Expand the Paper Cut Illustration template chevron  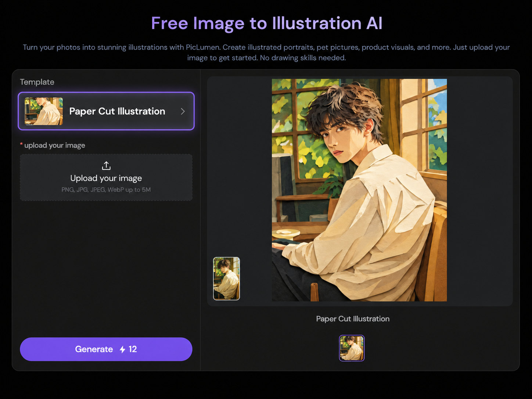[x=183, y=111]
